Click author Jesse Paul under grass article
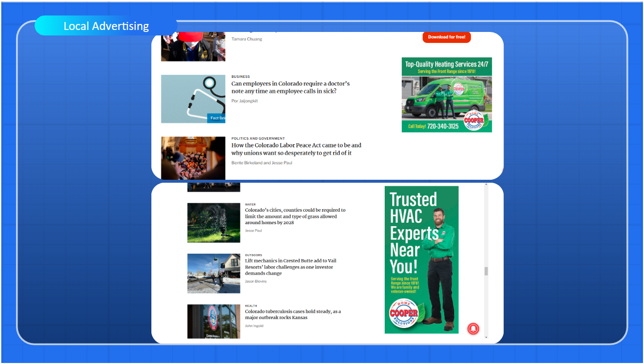This screenshot has width=644, height=364. point(253,231)
